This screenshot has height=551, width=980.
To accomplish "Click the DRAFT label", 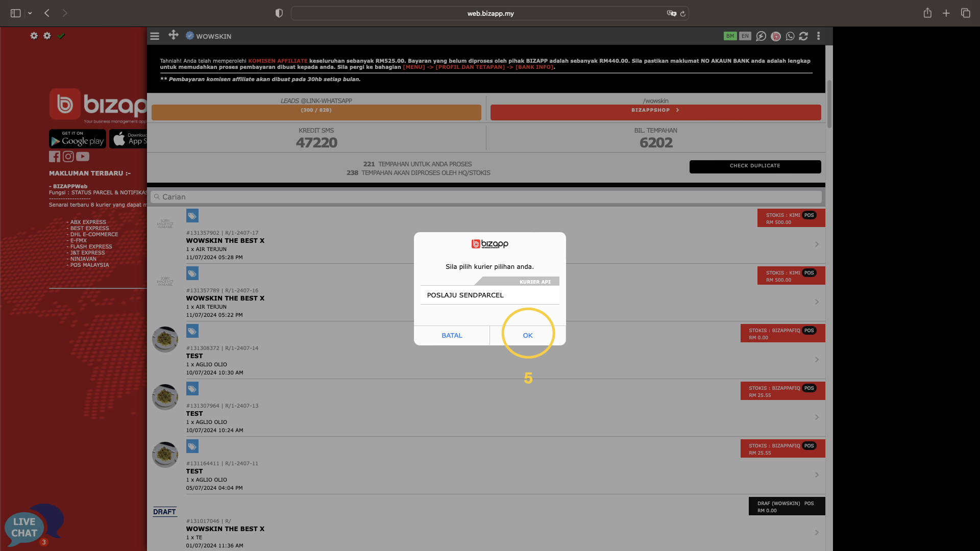I will click(x=164, y=512).
